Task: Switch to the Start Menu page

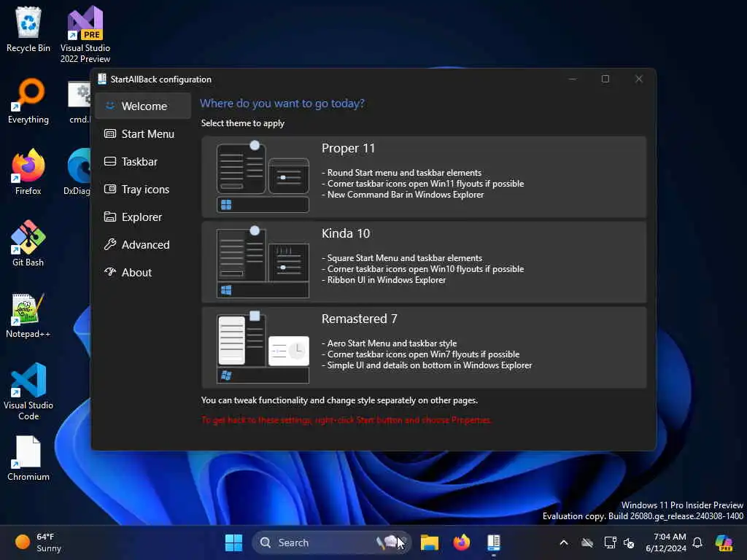Action: coord(142,134)
